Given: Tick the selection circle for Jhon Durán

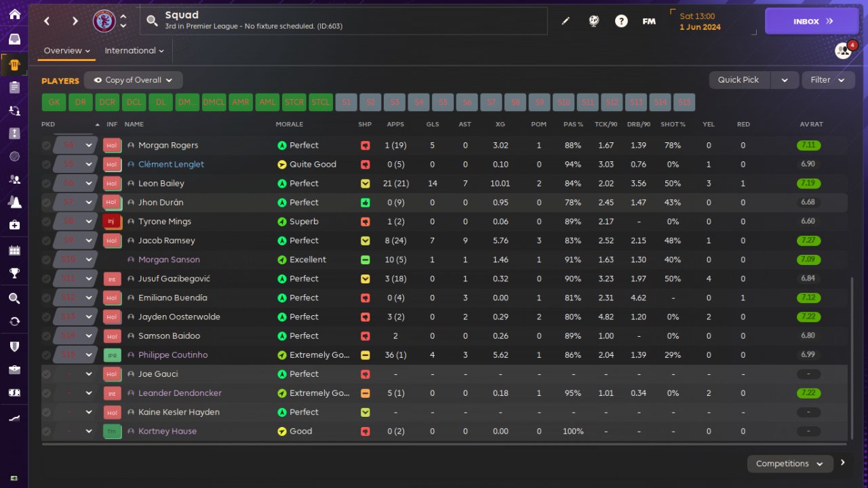Looking at the screenshot, I should pyautogui.click(x=46, y=203).
